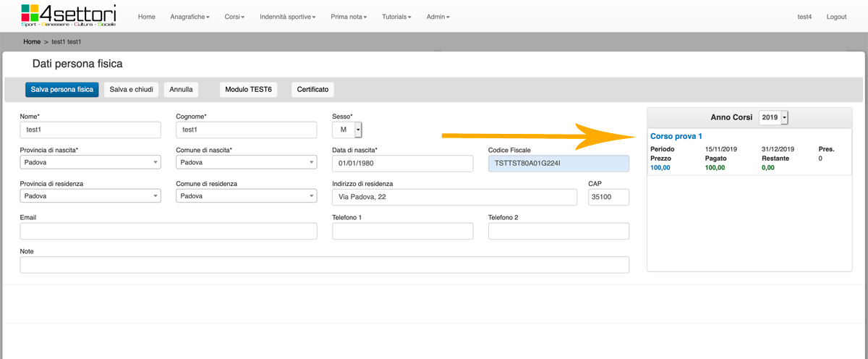This screenshot has height=359, width=868.
Task: Open the Prima nota menu
Action: (348, 17)
